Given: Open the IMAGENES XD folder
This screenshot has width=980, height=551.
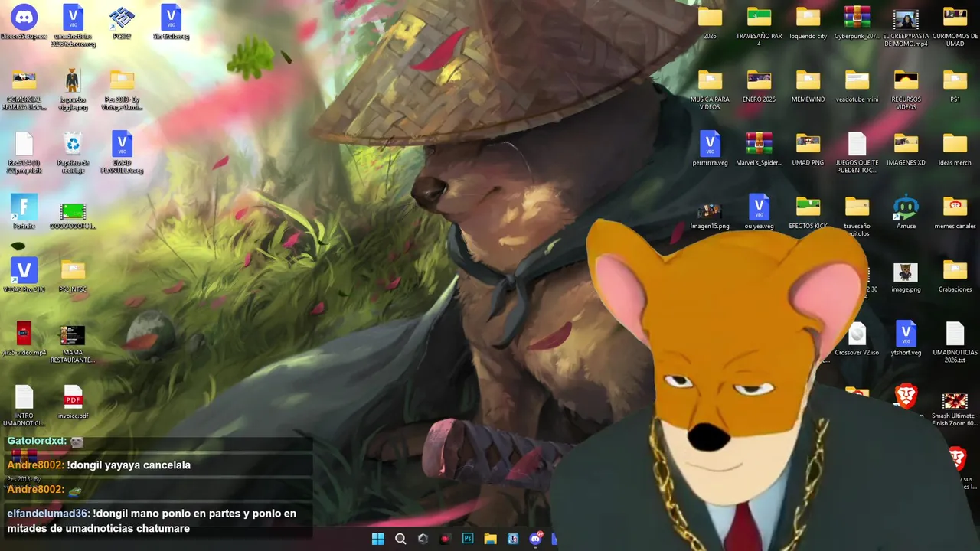Looking at the screenshot, I should (x=906, y=144).
